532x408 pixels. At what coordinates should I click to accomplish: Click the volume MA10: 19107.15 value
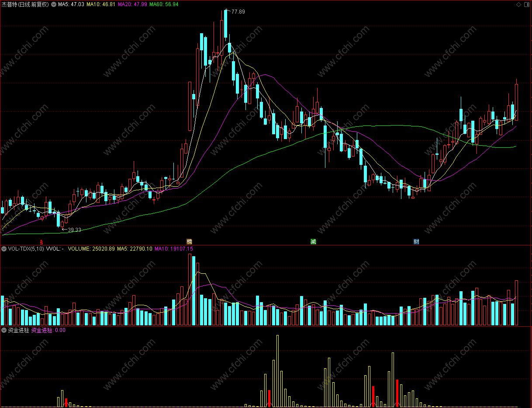[174, 249]
